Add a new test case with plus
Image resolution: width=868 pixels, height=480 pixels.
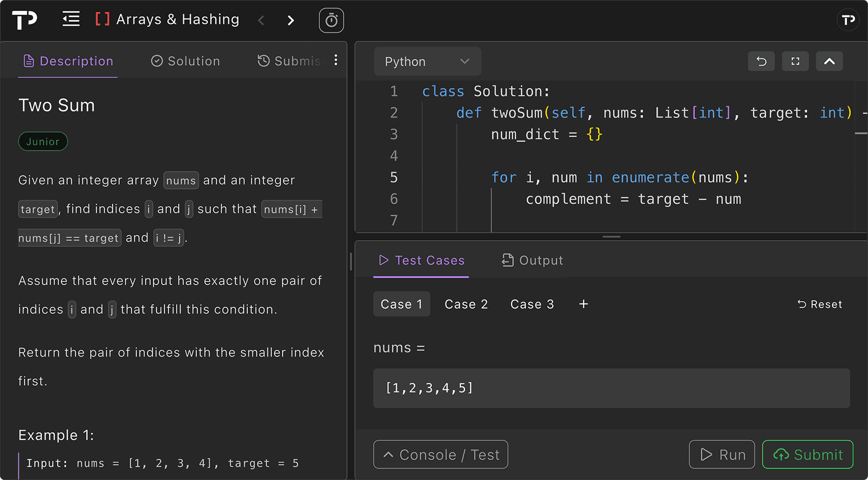pos(583,304)
